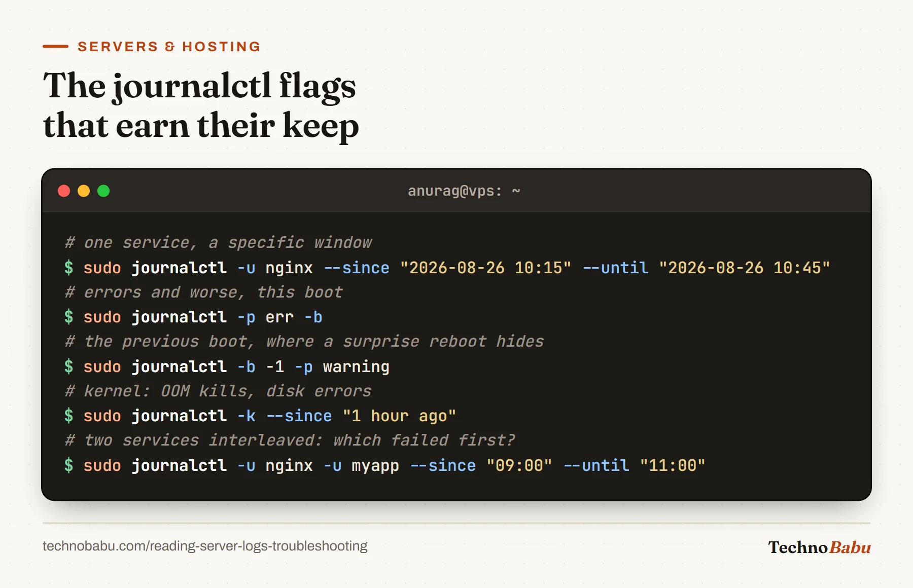The height and width of the screenshot is (588, 913).
Task: Click the date string "2026-08-26 10:45"
Action: tap(745, 268)
